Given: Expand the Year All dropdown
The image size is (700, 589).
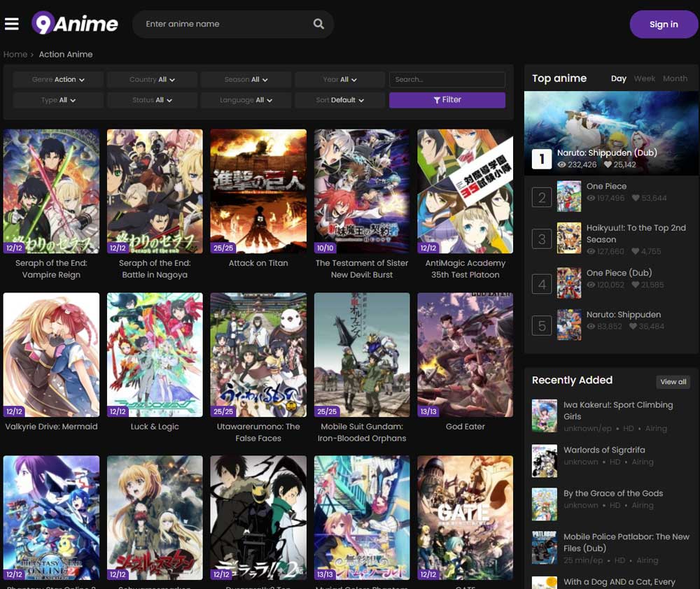Looking at the screenshot, I should [339, 80].
